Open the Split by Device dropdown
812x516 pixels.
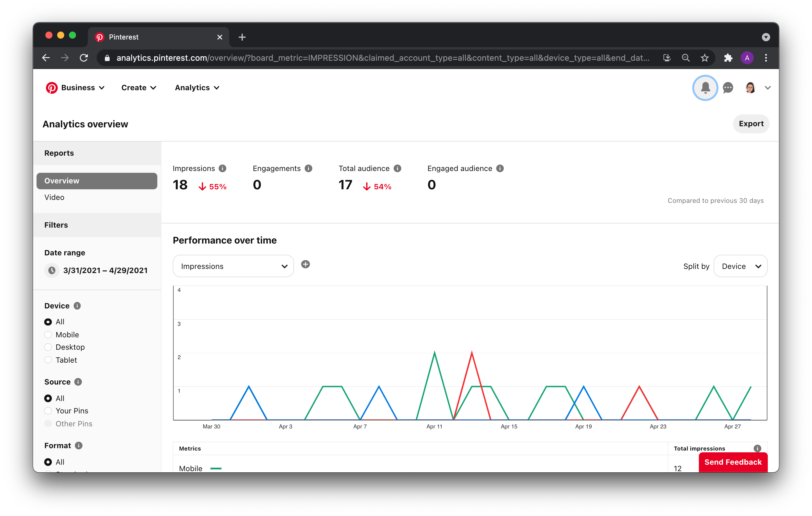pyautogui.click(x=740, y=266)
